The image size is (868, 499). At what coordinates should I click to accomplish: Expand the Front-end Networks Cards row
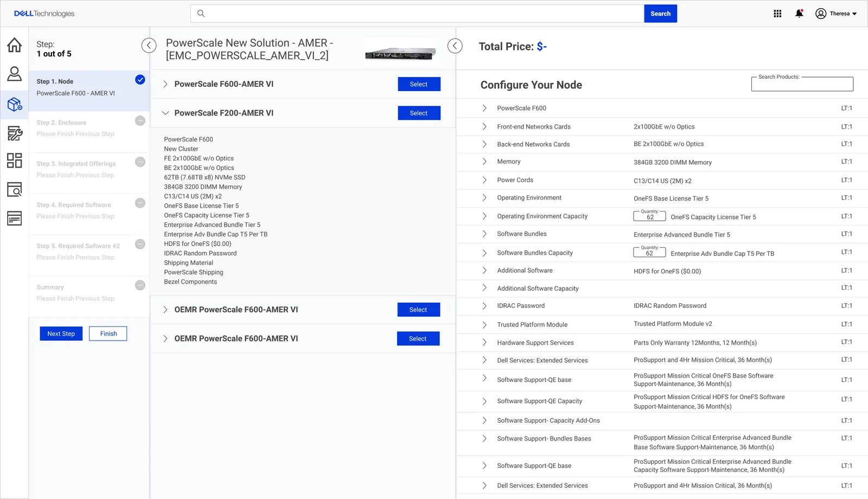pyautogui.click(x=484, y=126)
